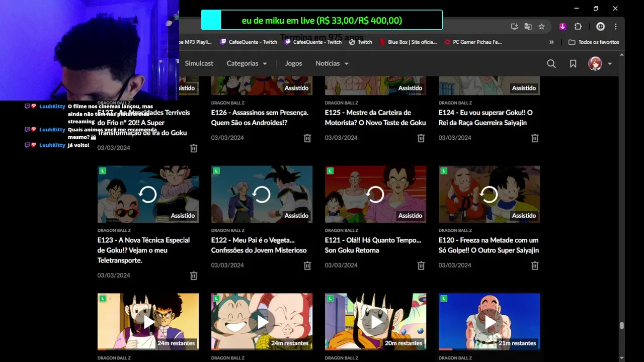Click the E126 episode thumbnail

click(x=262, y=85)
